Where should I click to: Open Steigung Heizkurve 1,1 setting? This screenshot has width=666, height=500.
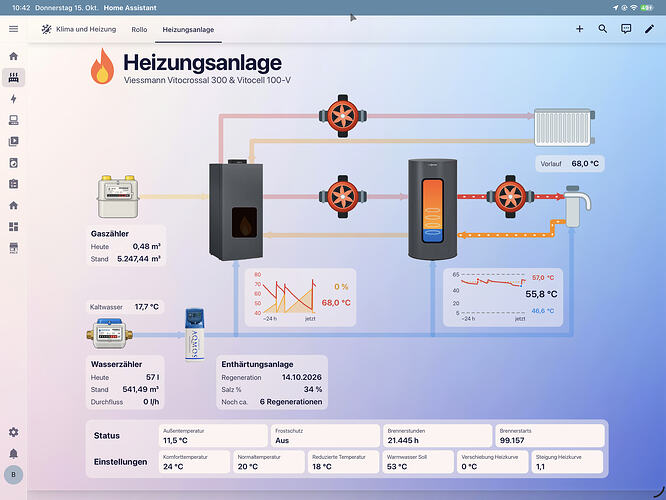567,462
